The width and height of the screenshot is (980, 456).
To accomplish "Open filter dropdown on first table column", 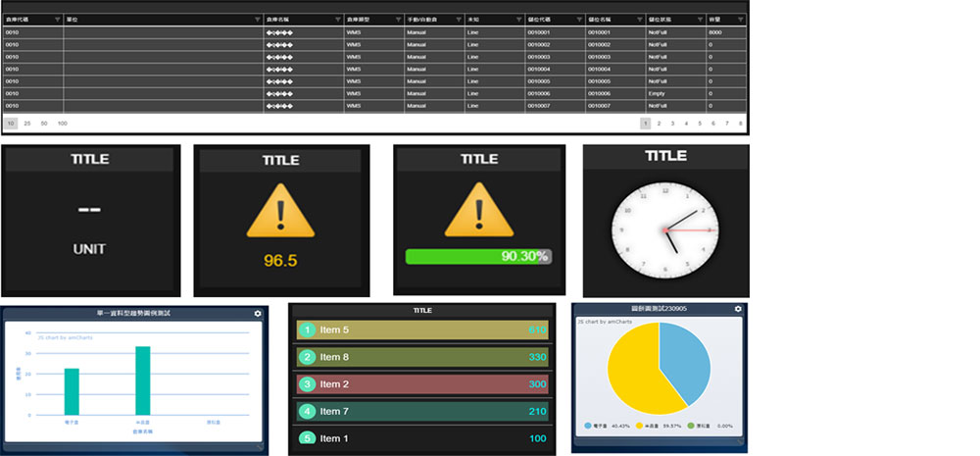I will (x=57, y=20).
